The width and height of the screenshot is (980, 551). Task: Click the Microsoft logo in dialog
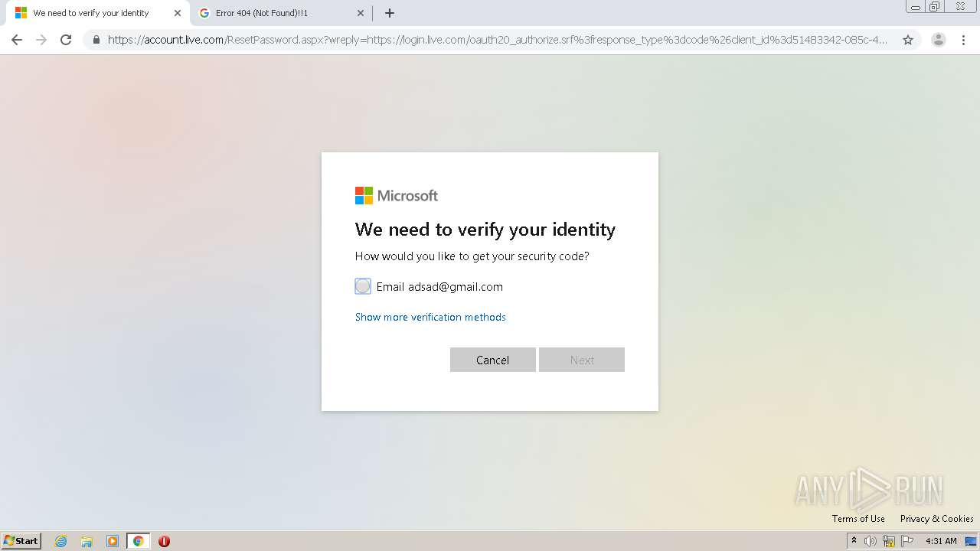coord(397,196)
